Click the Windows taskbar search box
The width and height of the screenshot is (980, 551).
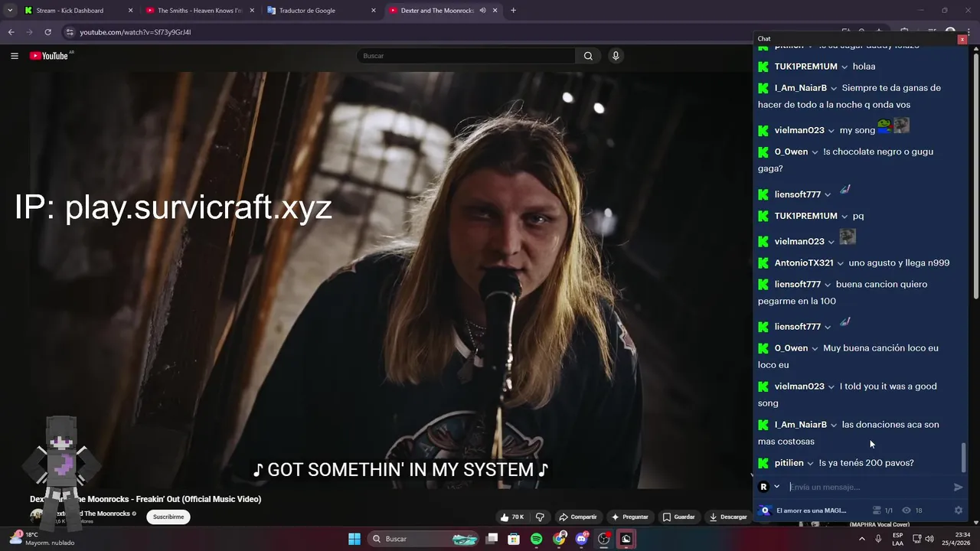pos(424,539)
